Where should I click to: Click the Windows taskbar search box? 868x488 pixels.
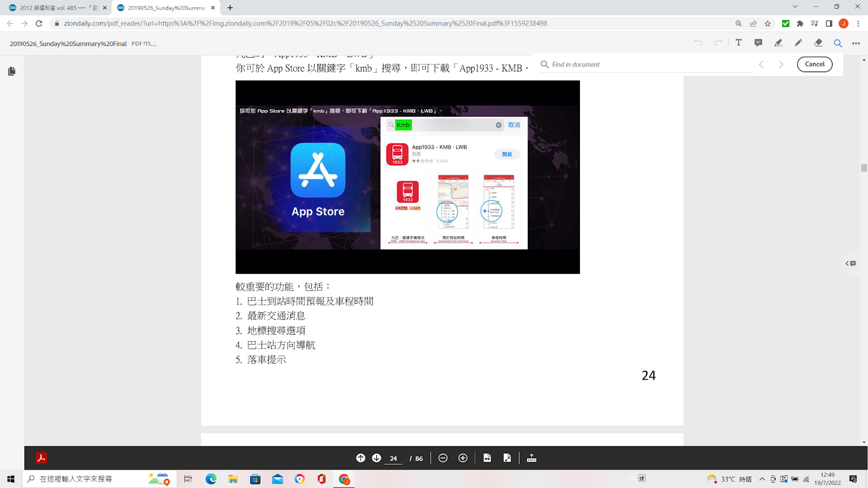[99, 479]
